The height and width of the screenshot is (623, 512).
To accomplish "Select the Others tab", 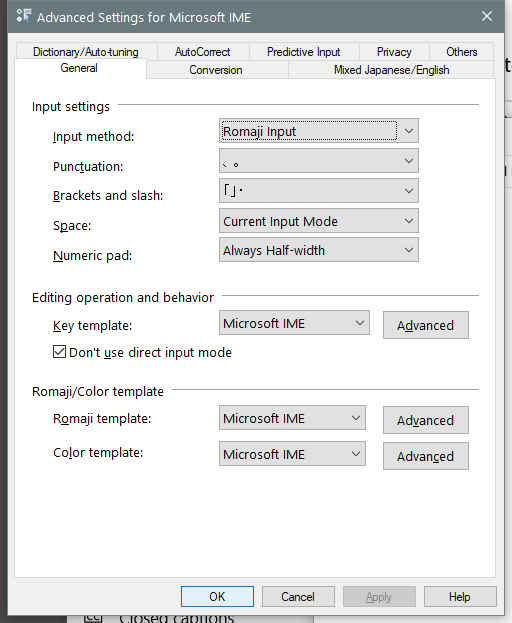I will (x=462, y=52).
